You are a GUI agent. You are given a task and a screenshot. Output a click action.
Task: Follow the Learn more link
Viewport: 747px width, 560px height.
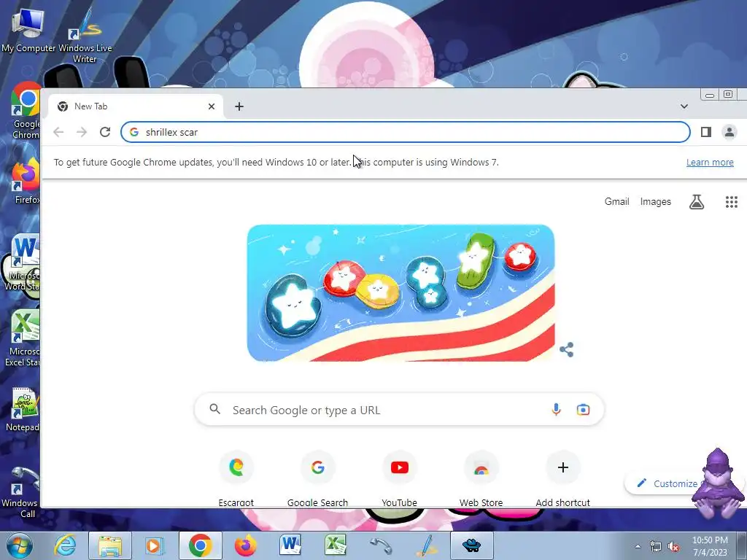[x=710, y=163]
